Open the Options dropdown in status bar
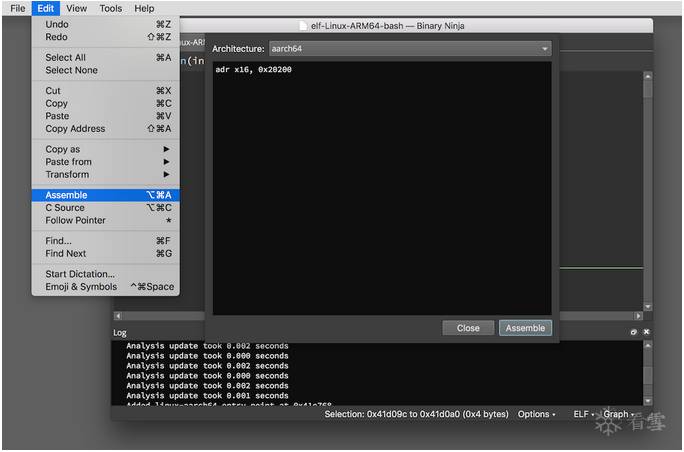 pos(536,414)
